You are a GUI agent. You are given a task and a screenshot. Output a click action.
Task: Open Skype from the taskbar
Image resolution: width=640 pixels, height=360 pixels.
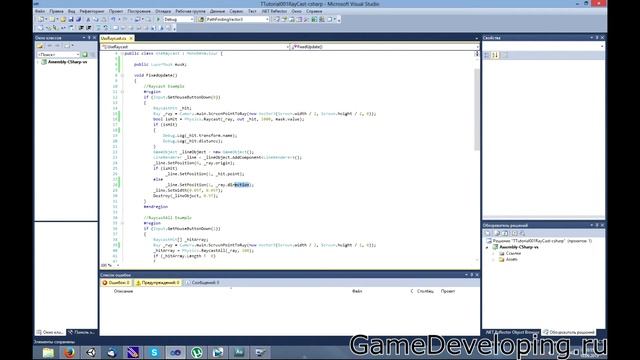(154, 352)
